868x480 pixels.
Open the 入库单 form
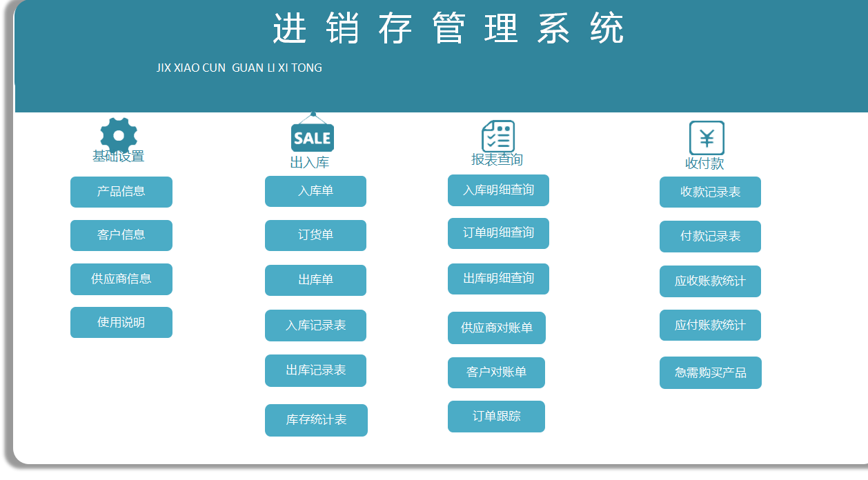[315, 191]
